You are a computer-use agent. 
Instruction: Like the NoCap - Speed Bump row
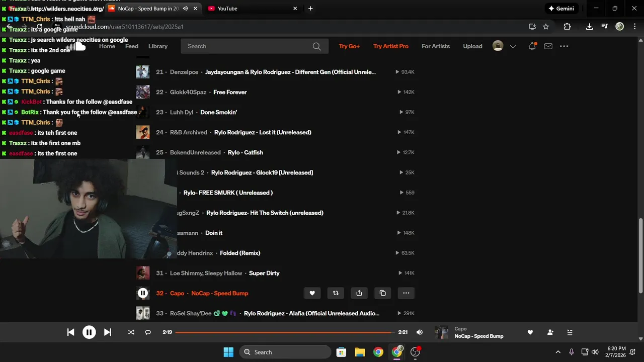point(312,293)
